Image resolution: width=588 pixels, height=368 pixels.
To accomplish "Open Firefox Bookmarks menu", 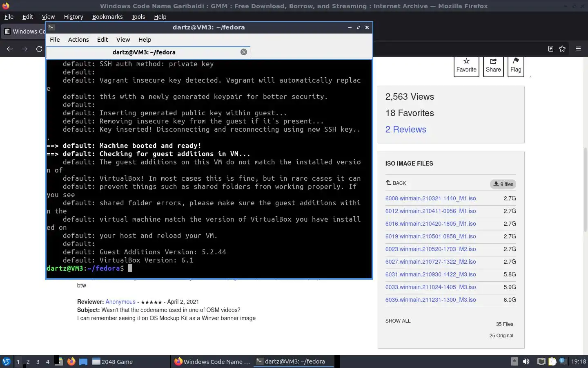I will tap(107, 17).
